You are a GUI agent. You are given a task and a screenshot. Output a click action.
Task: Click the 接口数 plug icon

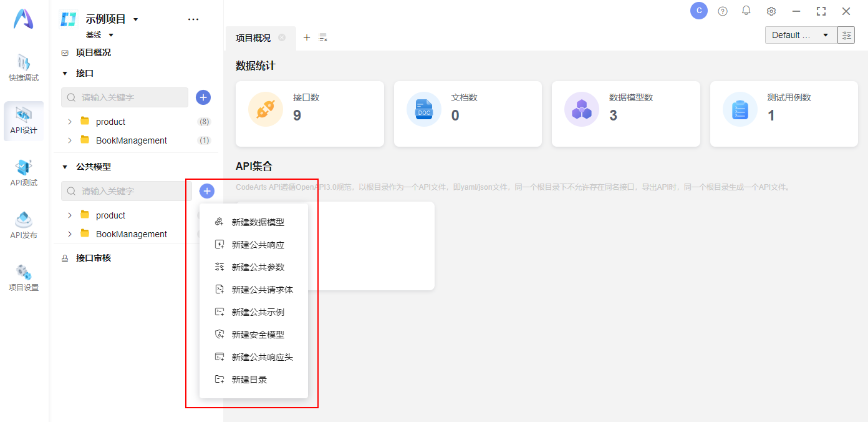click(x=266, y=109)
